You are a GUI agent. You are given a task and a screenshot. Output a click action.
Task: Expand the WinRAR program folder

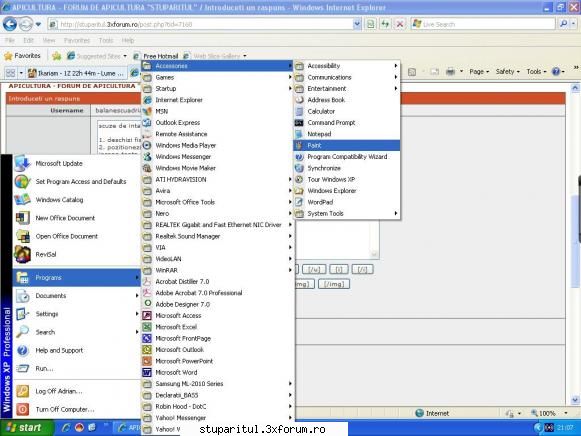[218, 270]
